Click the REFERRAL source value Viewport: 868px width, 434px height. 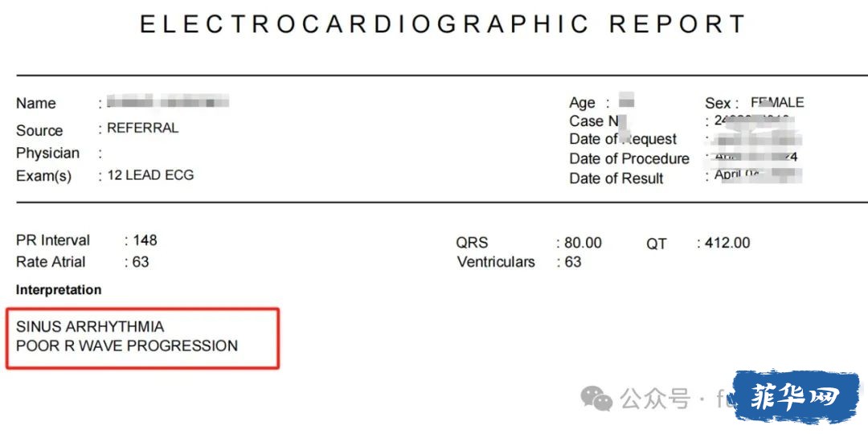pos(143,129)
